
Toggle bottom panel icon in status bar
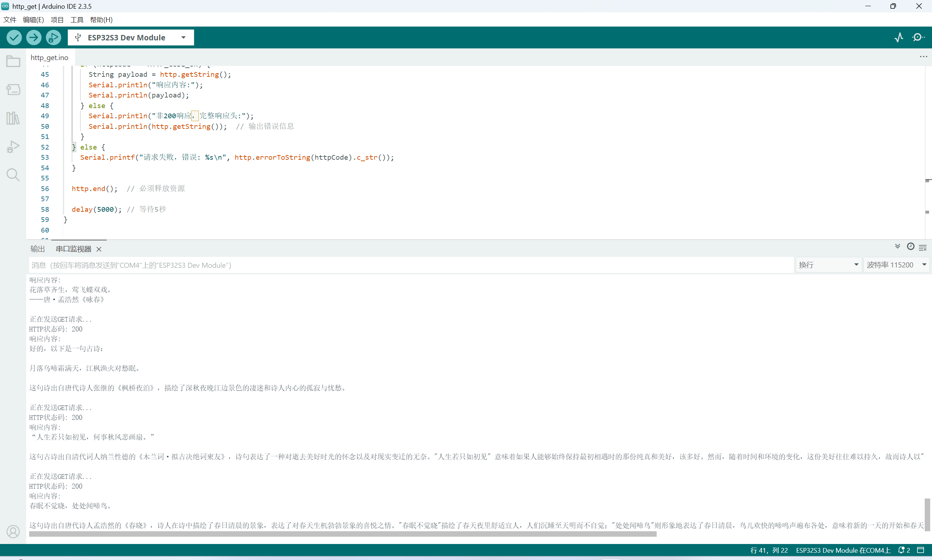[x=921, y=550]
